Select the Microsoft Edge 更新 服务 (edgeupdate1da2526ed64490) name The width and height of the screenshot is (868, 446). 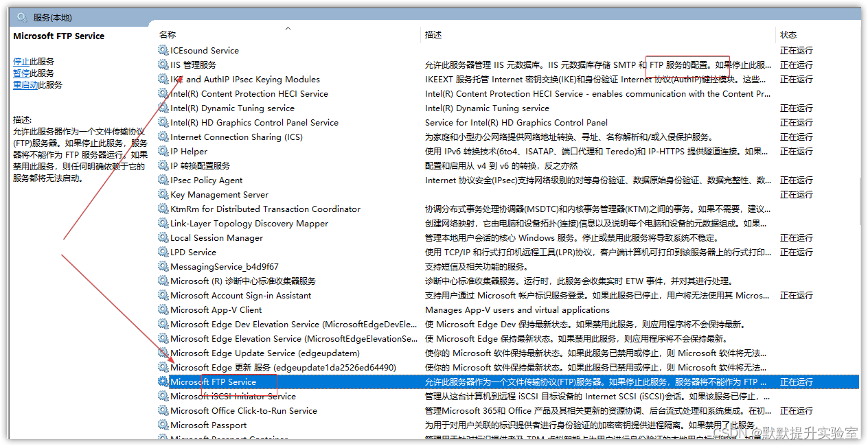283,367
